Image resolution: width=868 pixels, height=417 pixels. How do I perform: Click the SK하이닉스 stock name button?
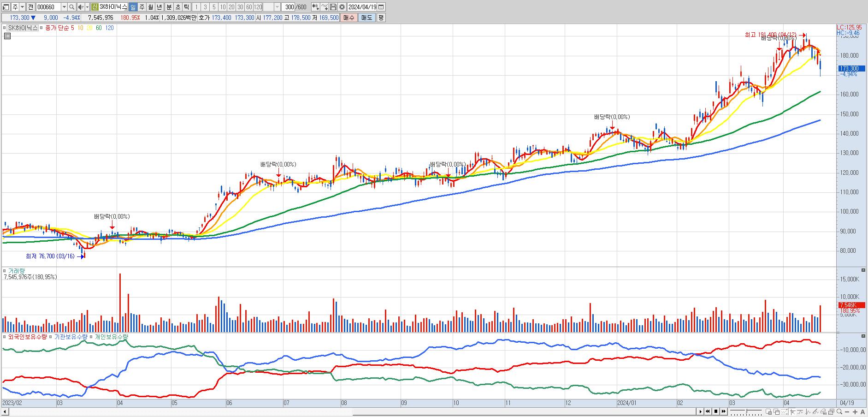(x=113, y=7)
